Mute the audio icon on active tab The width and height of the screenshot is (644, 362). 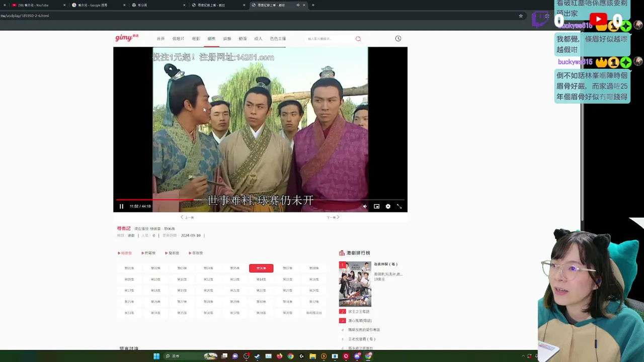[x=298, y=5]
